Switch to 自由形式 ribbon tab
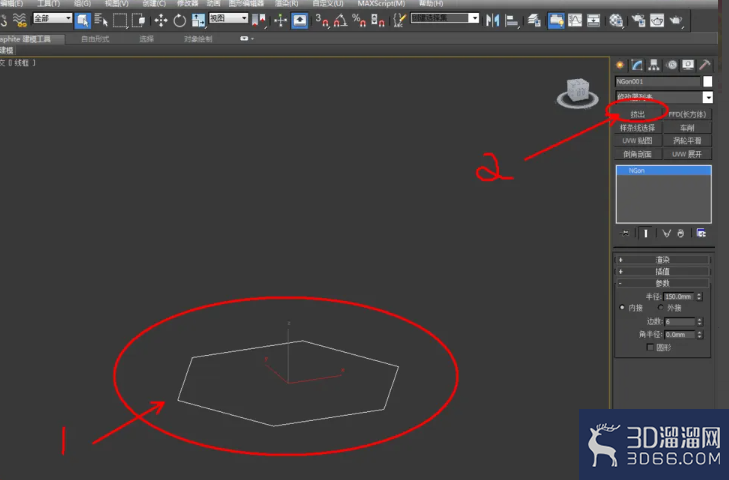The height and width of the screenshot is (480, 729). [x=95, y=39]
